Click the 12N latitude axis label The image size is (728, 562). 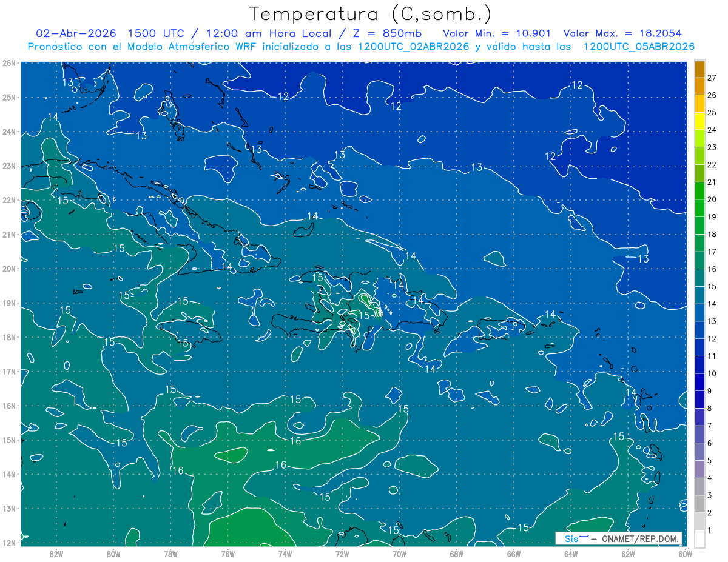coord(9,543)
